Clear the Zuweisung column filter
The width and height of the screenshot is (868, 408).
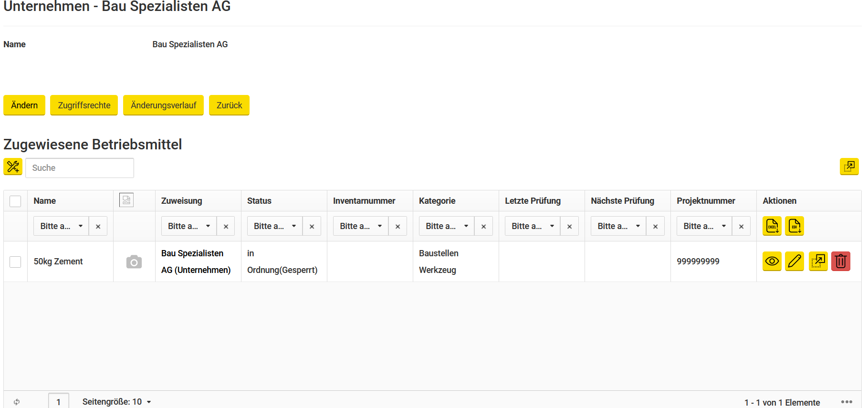tap(226, 226)
